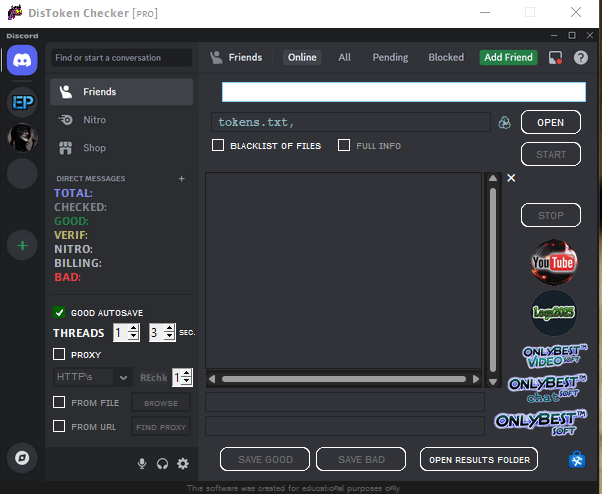Click the SAVE GOOD button
Screen dimensions: 602x494
coord(265,459)
